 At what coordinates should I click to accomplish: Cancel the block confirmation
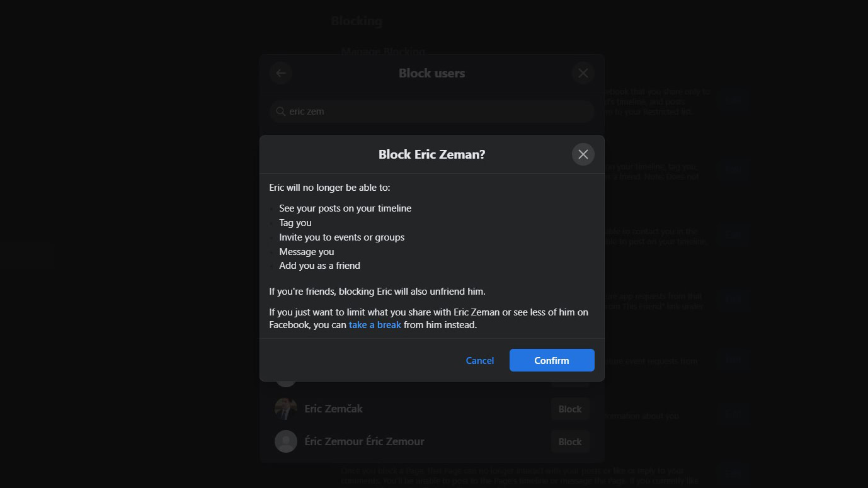tap(479, 360)
